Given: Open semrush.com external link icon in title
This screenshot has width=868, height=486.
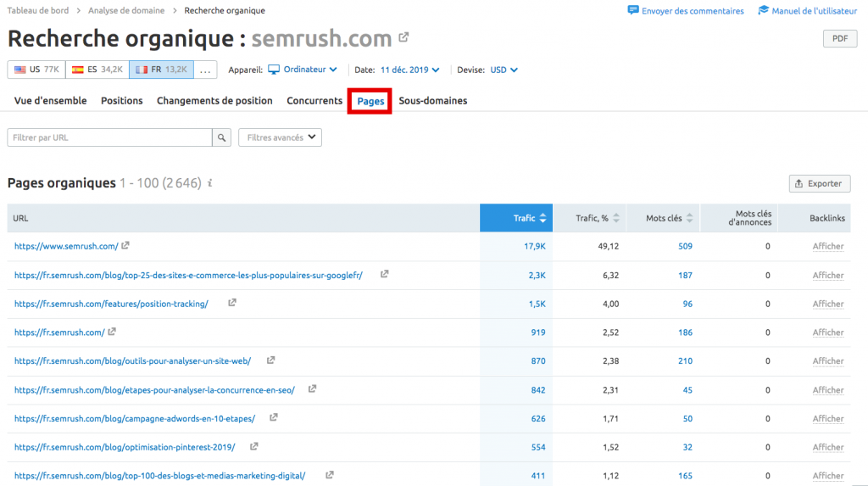Looking at the screenshot, I should (403, 37).
